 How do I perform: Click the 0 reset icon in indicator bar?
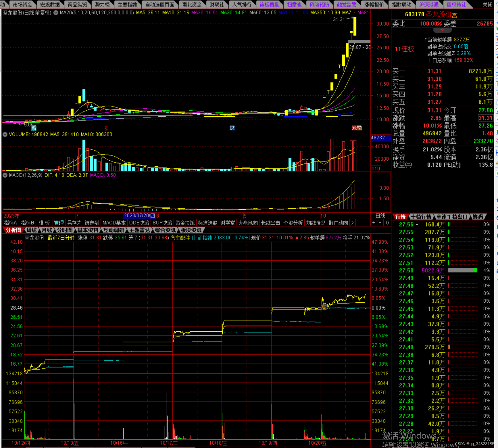pyautogui.click(x=387, y=223)
